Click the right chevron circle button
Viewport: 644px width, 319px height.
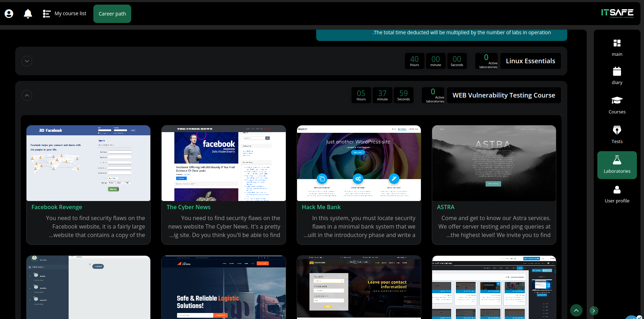(x=594, y=311)
